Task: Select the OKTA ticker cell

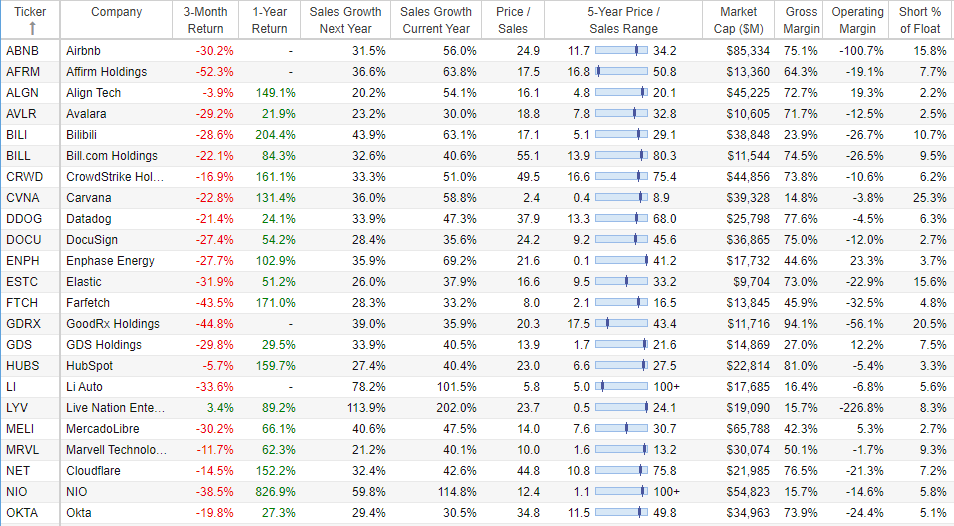Action: [x=22, y=513]
